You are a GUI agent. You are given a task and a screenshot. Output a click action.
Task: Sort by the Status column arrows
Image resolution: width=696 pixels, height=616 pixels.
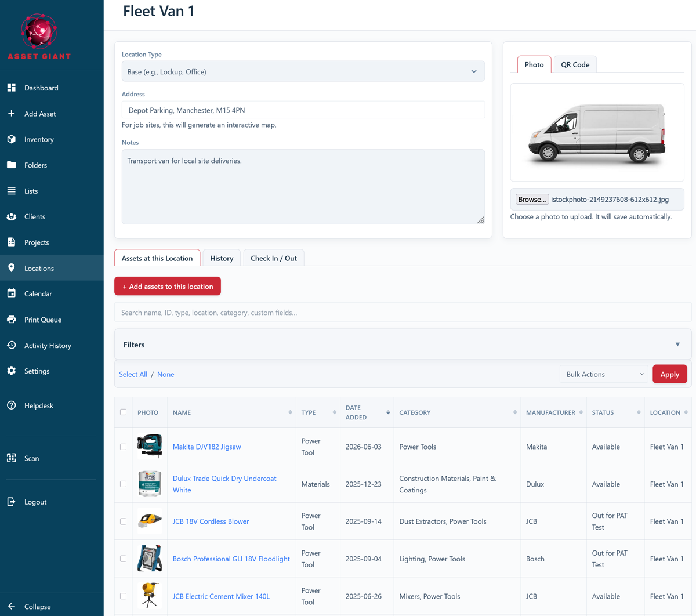tap(639, 412)
